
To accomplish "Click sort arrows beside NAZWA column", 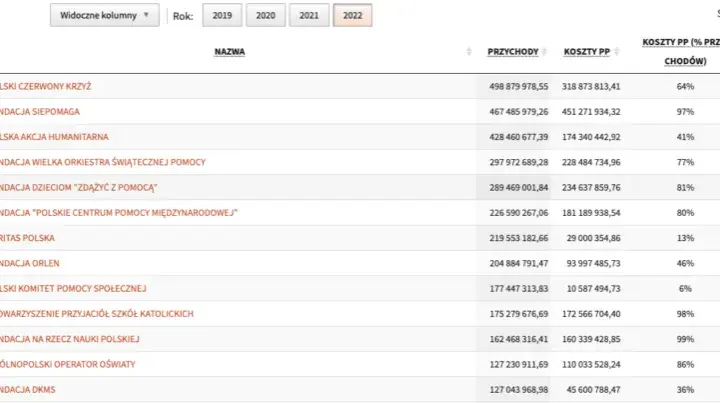I will coord(469,51).
